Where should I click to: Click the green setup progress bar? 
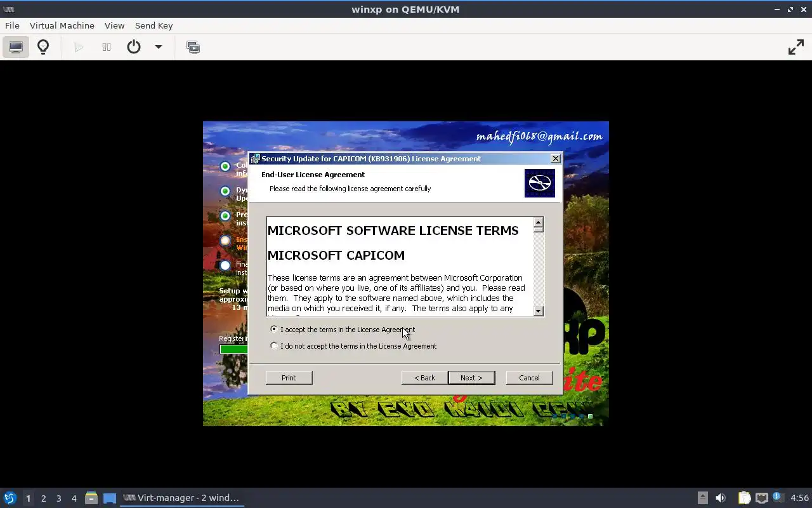click(x=233, y=349)
